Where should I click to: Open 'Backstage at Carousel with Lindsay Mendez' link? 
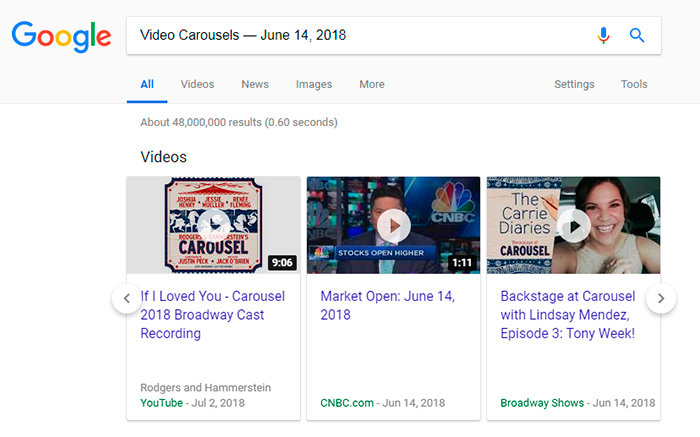[568, 315]
